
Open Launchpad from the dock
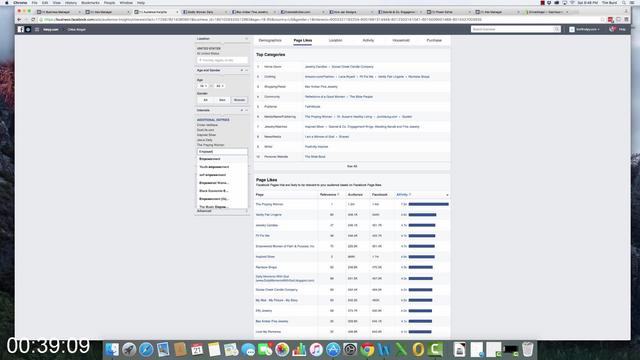[x=129, y=349]
